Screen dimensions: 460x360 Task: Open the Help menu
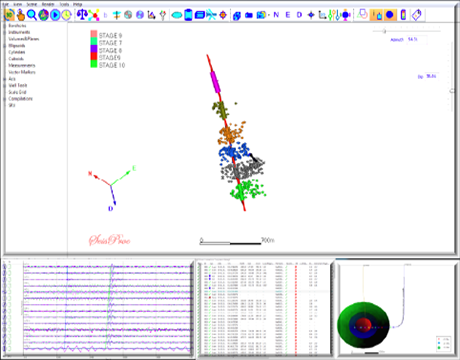[x=77, y=4]
